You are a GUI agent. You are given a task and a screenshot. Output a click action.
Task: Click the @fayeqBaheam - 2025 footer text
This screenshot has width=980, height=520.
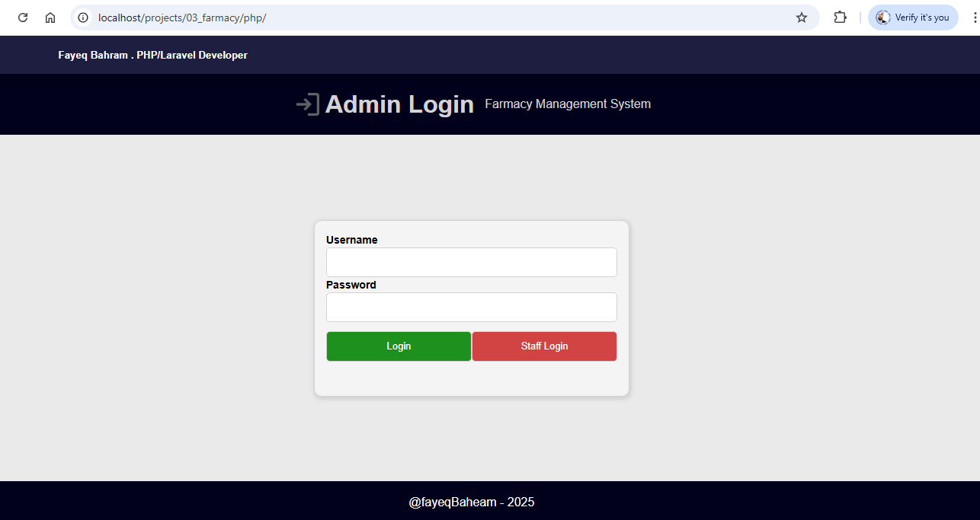(x=472, y=502)
